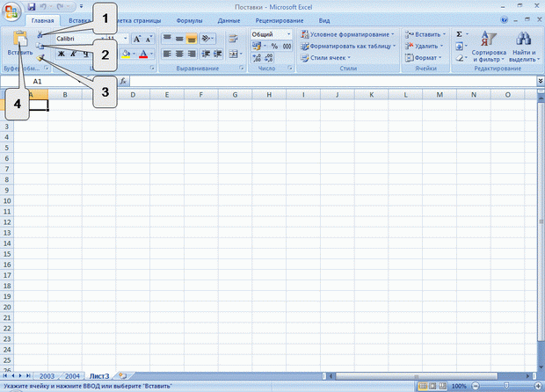
Task: Open Сортировка и фильтр menu
Action: click(489, 47)
